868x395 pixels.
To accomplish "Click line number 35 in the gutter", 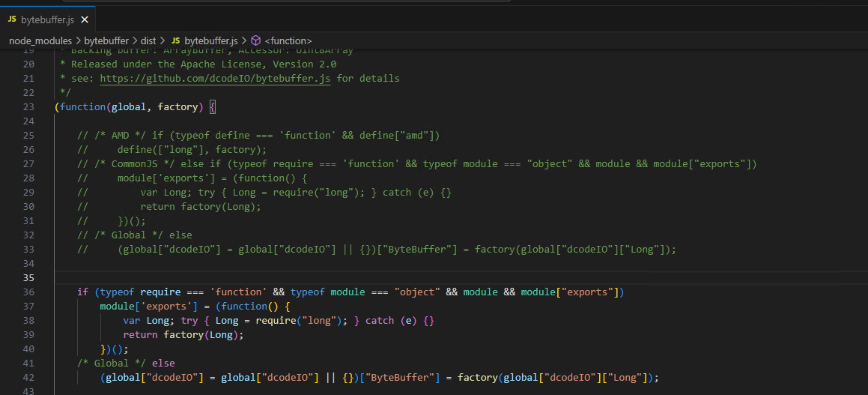I will coord(28,277).
